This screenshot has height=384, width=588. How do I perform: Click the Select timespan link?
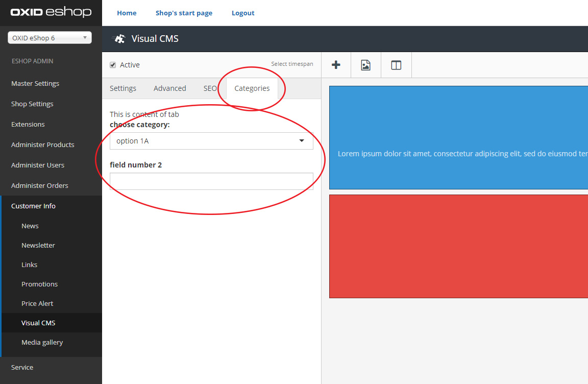[292, 64]
